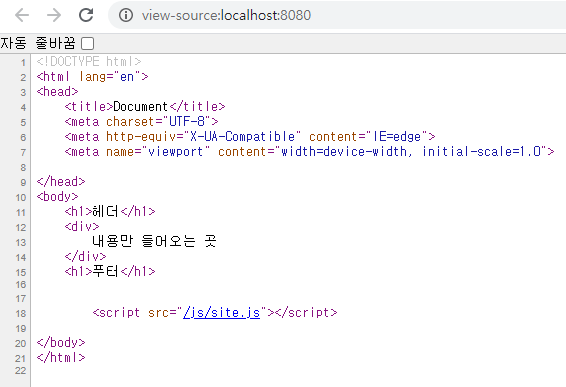
Task: Click the 자동 줄바꿈 label text
Action: (38, 43)
